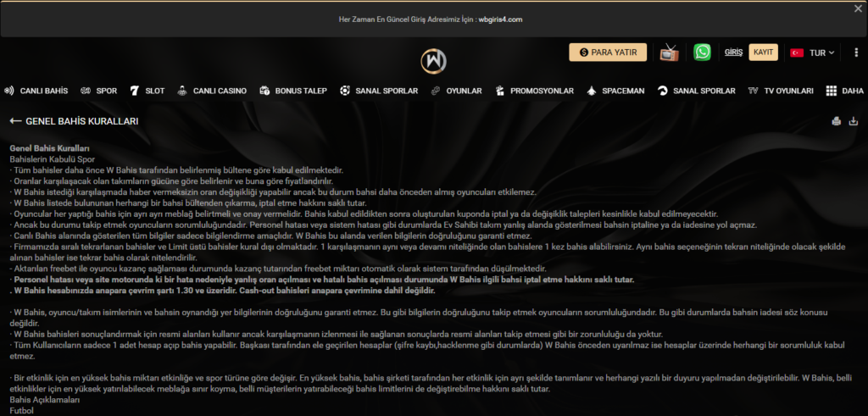Open PROMOSYONLAR menu item
The image size is (868, 416).
click(x=542, y=91)
